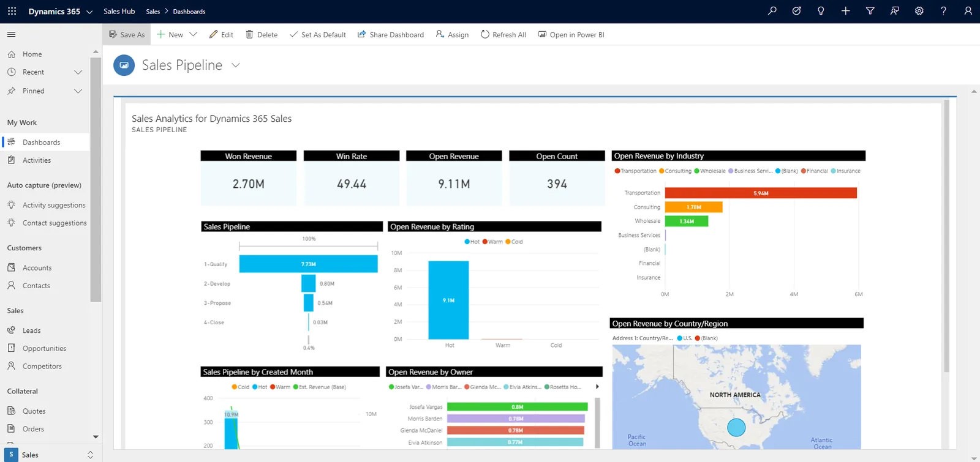Image resolution: width=980 pixels, height=462 pixels.
Task: Click the Sales breadcrumb link
Action: click(153, 12)
